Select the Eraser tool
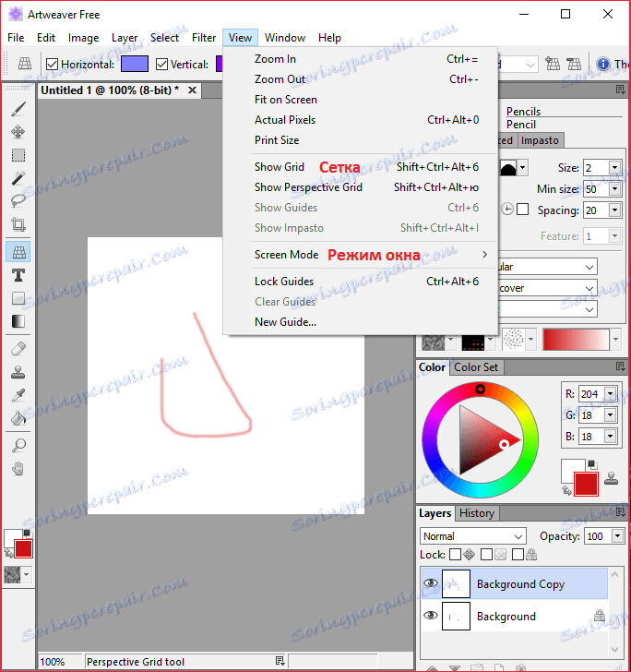 point(18,349)
